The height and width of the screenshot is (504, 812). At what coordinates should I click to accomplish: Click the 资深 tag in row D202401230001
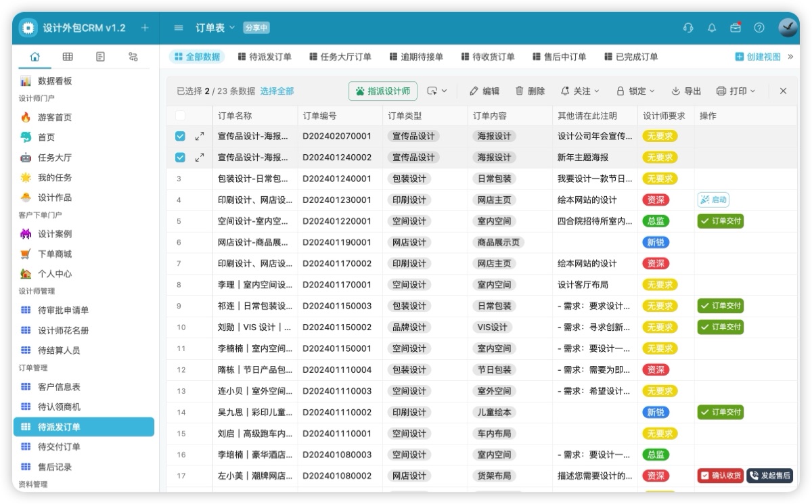656,200
